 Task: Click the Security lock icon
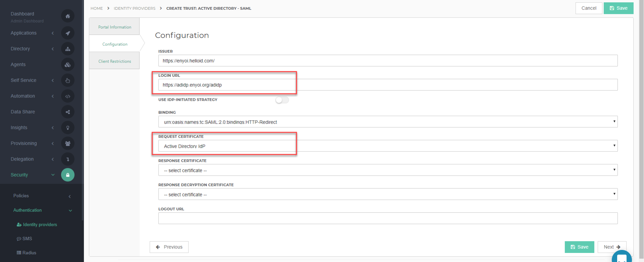(x=68, y=175)
